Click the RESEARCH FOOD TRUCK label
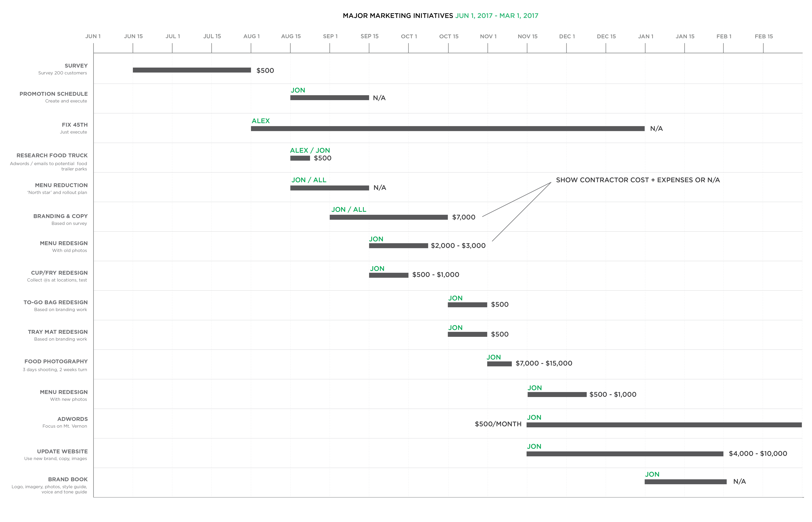Image resolution: width=812 pixels, height=522 pixels. pos(52,155)
